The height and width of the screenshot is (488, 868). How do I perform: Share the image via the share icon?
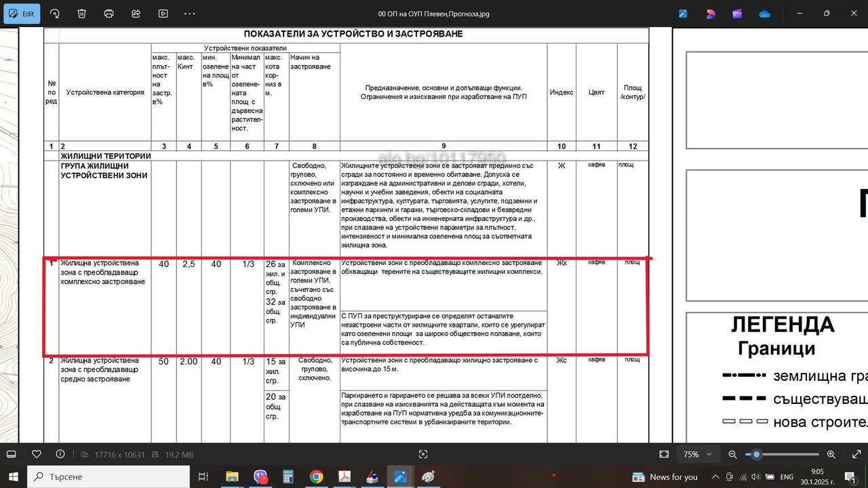[x=136, y=14]
